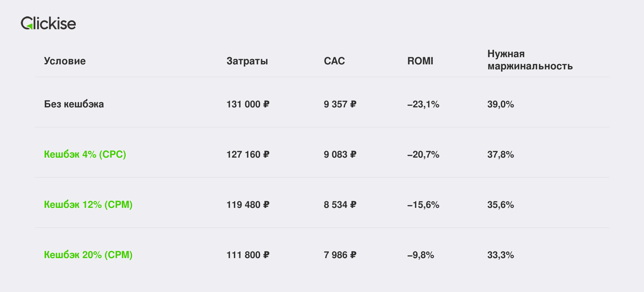Screen dimensions: 644x292
Task: Select the Без кешбэка row label
Action: (74, 104)
